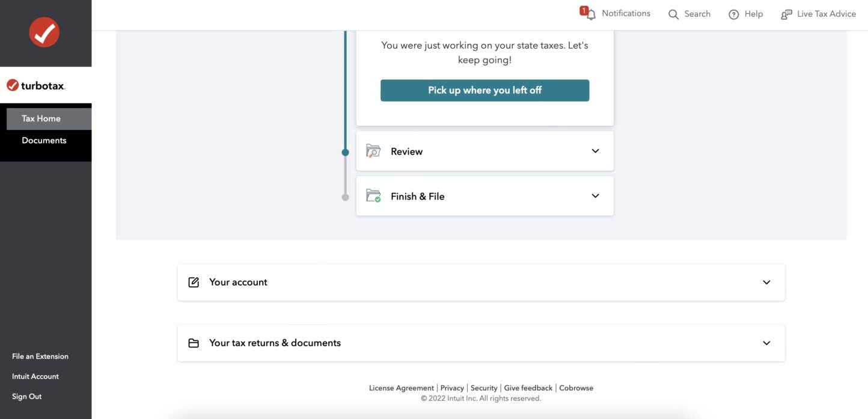Open Documents from the sidebar

(x=44, y=139)
